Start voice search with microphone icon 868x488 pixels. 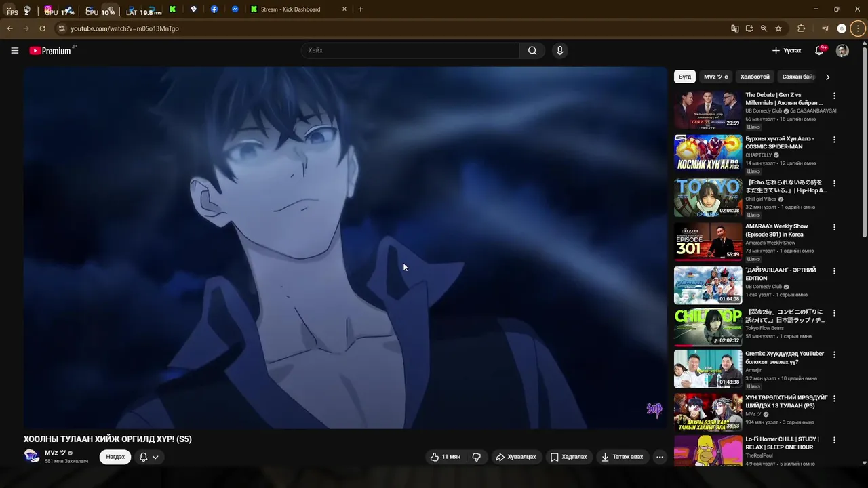click(x=559, y=50)
